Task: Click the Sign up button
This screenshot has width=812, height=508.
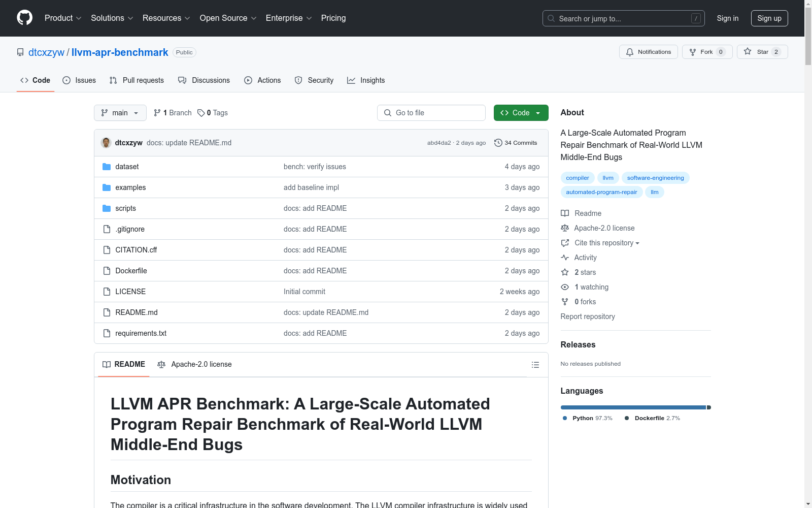Action: pos(769,18)
